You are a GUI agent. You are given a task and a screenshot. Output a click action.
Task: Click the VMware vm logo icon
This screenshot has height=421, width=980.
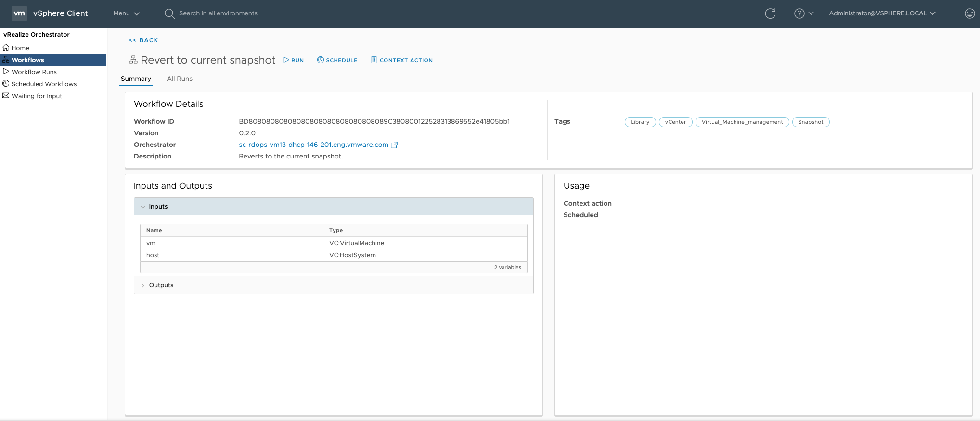coord(19,13)
